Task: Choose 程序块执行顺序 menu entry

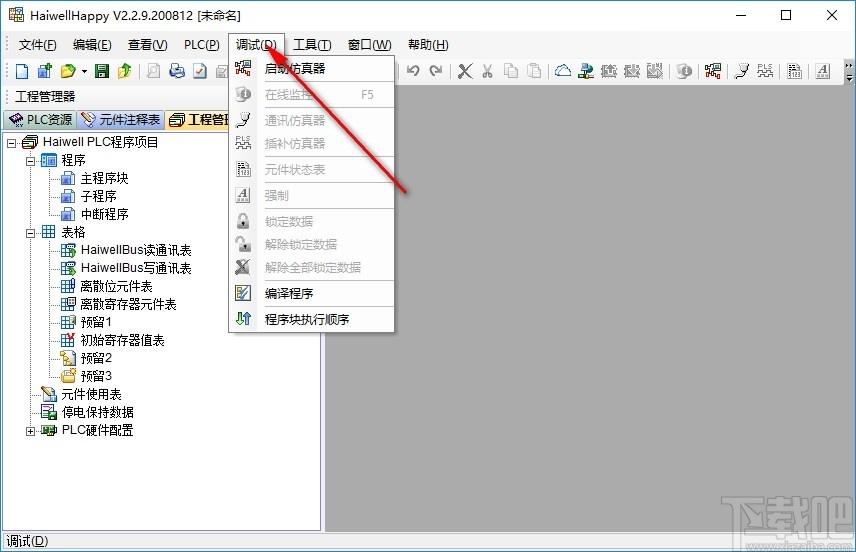Action: 311,319
